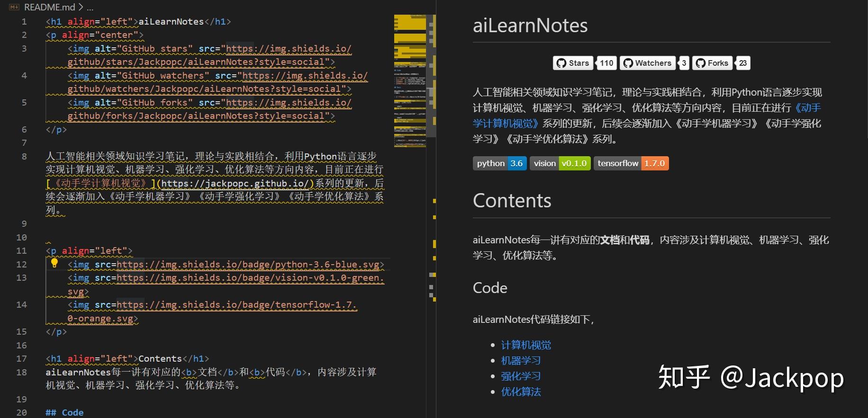Click the python 3.6 badge
Image resolution: width=868 pixels, height=418 pixels.
(500, 163)
